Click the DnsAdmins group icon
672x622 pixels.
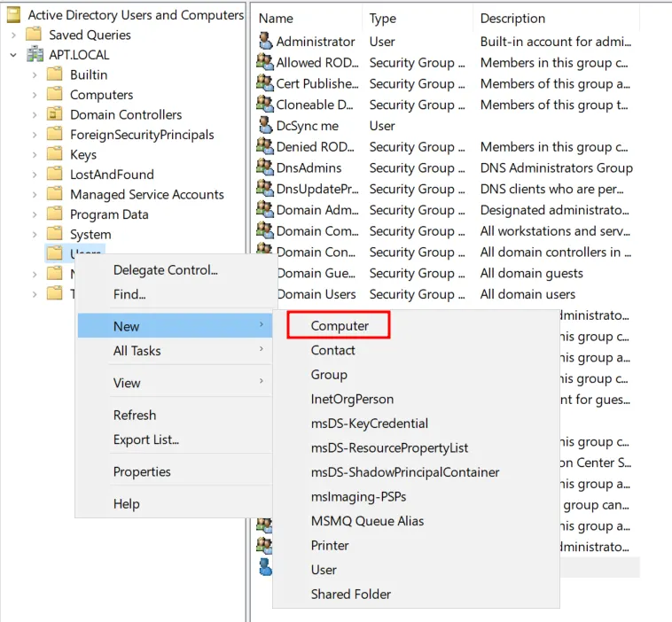tap(265, 167)
